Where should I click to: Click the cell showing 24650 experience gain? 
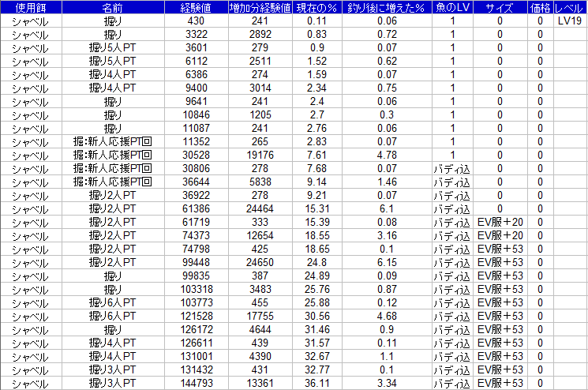tap(254, 262)
